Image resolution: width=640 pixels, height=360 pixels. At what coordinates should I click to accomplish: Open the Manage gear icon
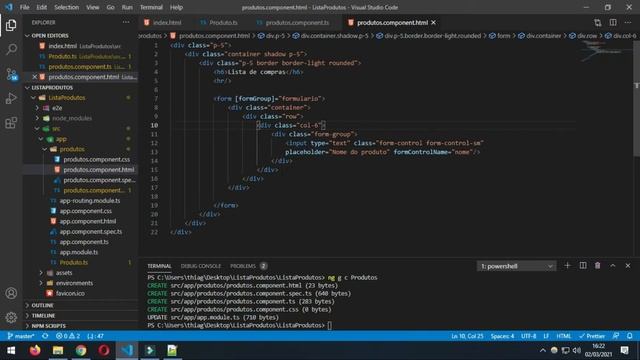pos(11,317)
